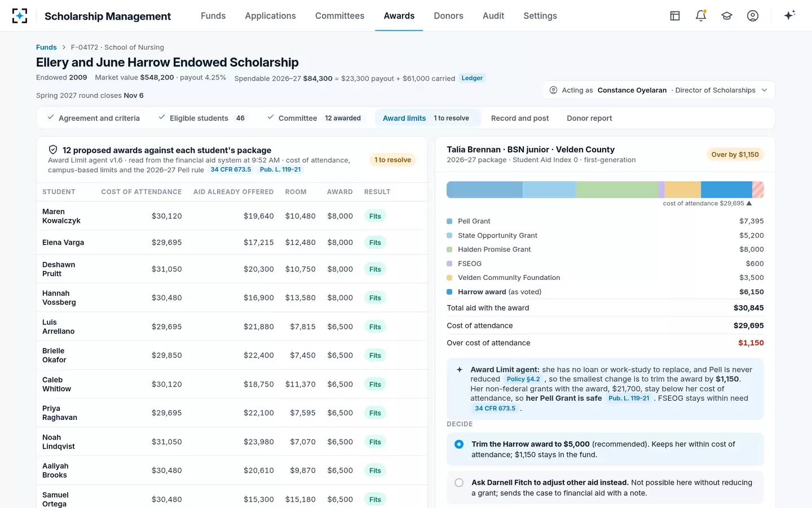Open the 34 CFR 673.5 citation in table header
This screenshot has width=812, height=508.
pos(231,169)
